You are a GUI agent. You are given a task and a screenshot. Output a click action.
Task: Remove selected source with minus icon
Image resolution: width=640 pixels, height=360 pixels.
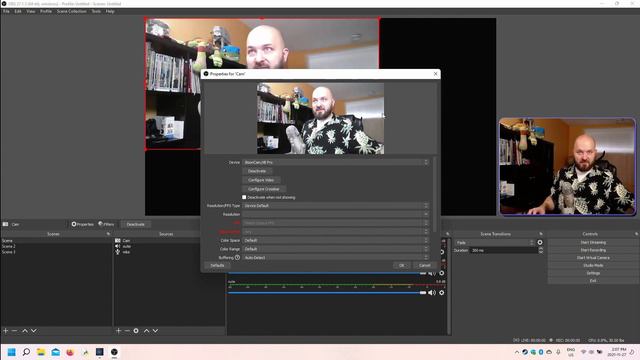click(x=127, y=331)
